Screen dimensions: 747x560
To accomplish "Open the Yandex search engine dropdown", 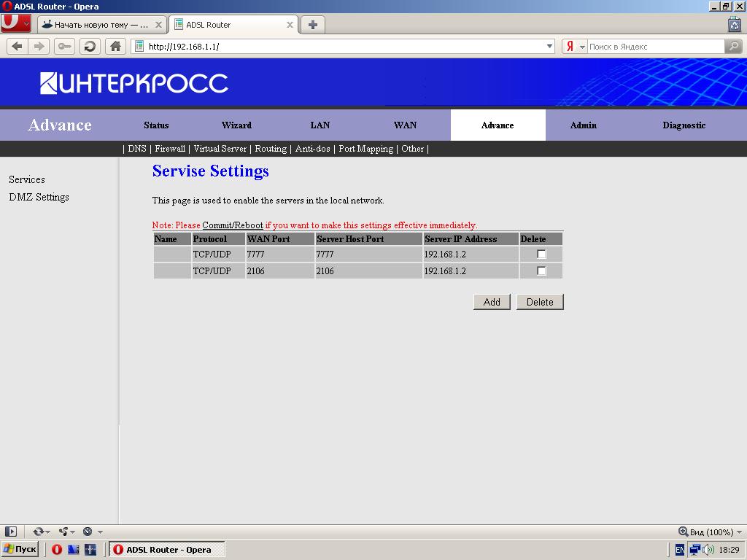I will click(575, 46).
